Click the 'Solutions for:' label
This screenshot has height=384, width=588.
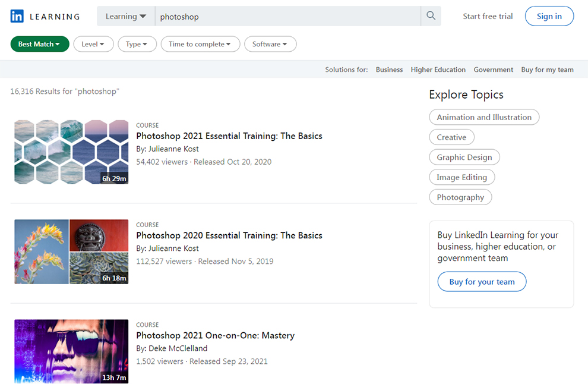[x=346, y=70]
